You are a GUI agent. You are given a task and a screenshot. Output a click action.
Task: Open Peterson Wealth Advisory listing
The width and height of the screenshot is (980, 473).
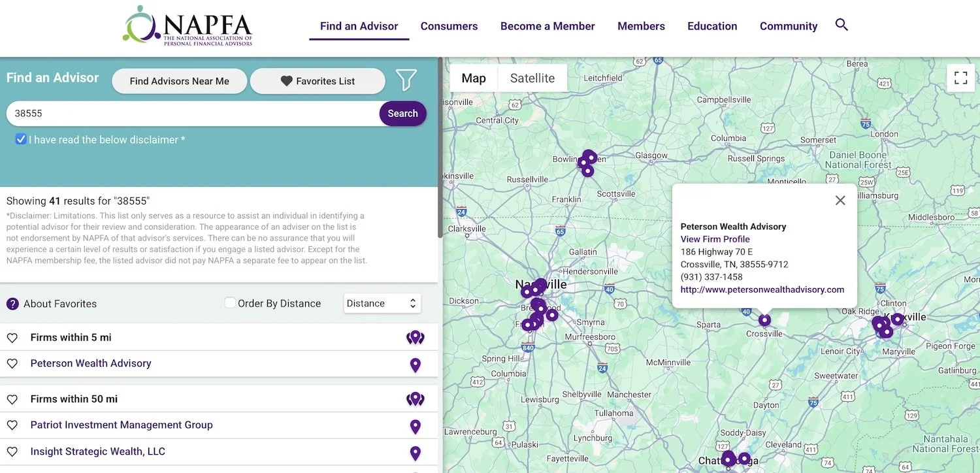coord(91,363)
